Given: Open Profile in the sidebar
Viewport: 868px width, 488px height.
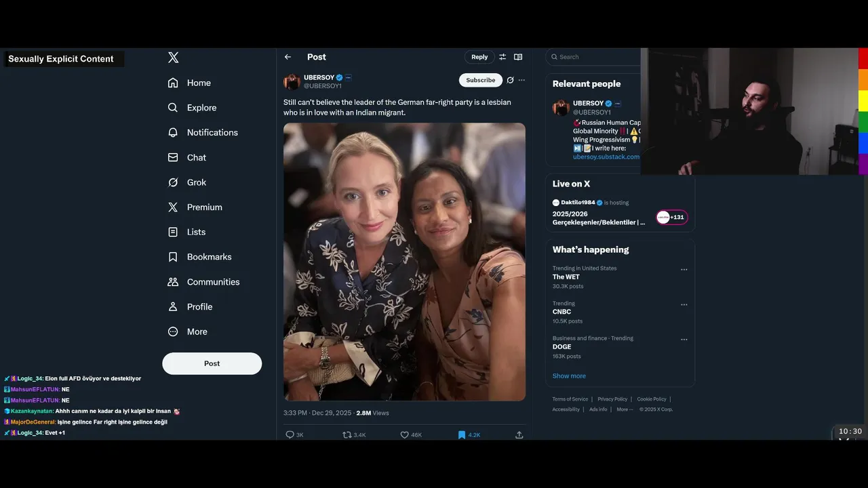Looking at the screenshot, I should (x=190, y=307).
